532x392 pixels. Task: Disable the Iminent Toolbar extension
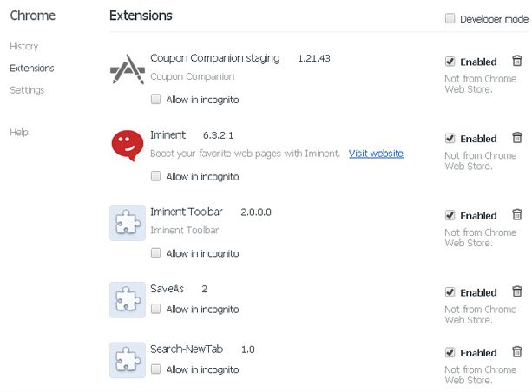tap(450, 216)
